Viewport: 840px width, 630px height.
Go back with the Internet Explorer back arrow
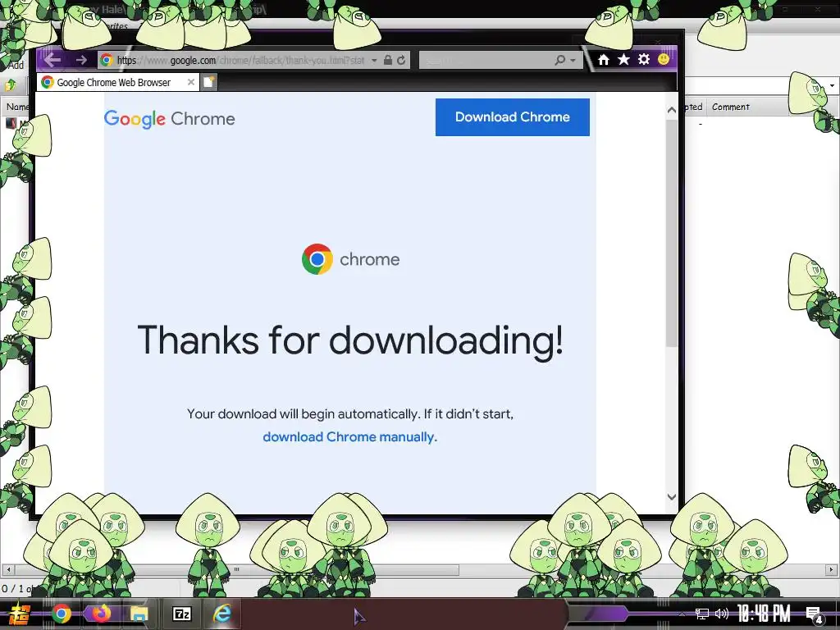(x=52, y=59)
